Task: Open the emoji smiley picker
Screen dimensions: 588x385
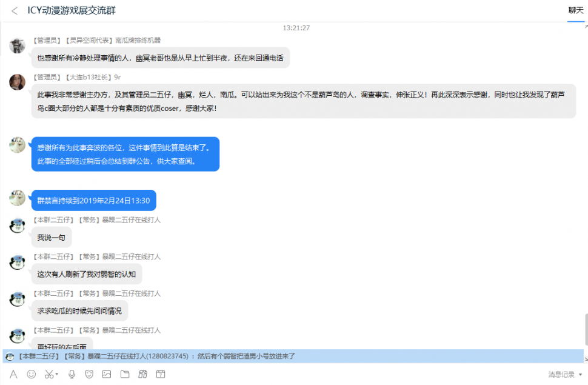Action: 32,374
